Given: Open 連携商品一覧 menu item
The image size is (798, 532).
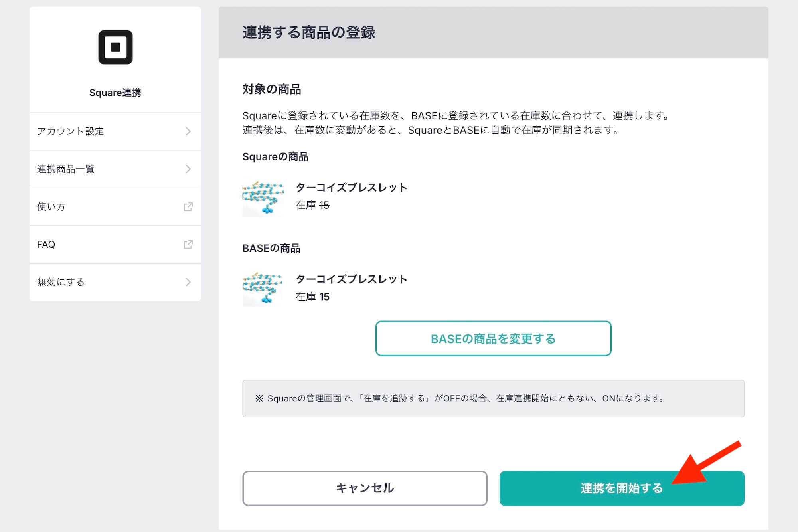Looking at the screenshot, I should click(115, 169).
